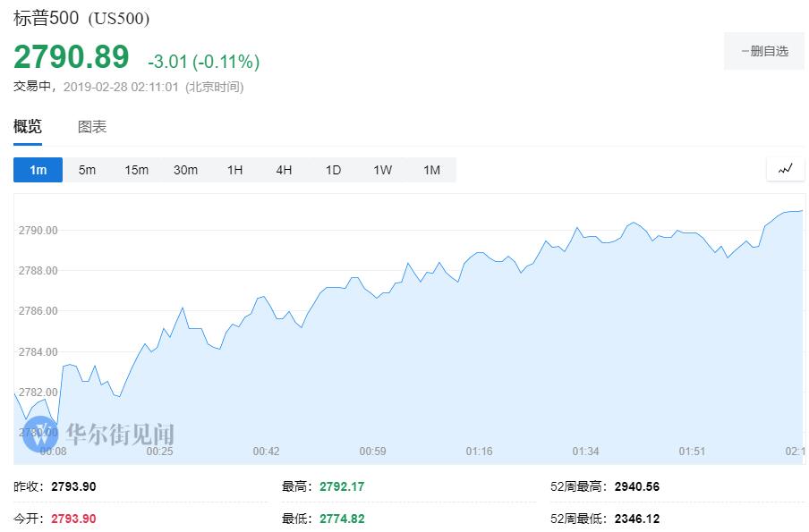Select the 1m interval
809x532 pixels.
click(x=38, y=170)
